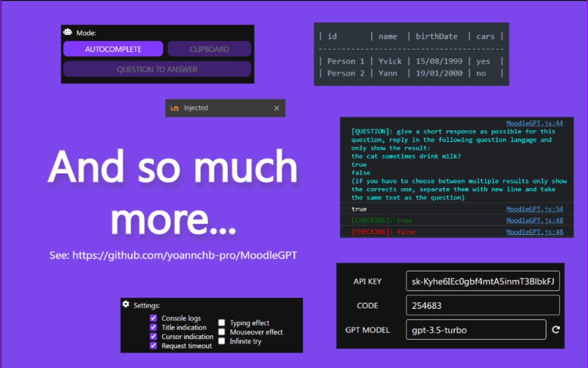Click the 'birthDate' column header

(x=436, y=36)
